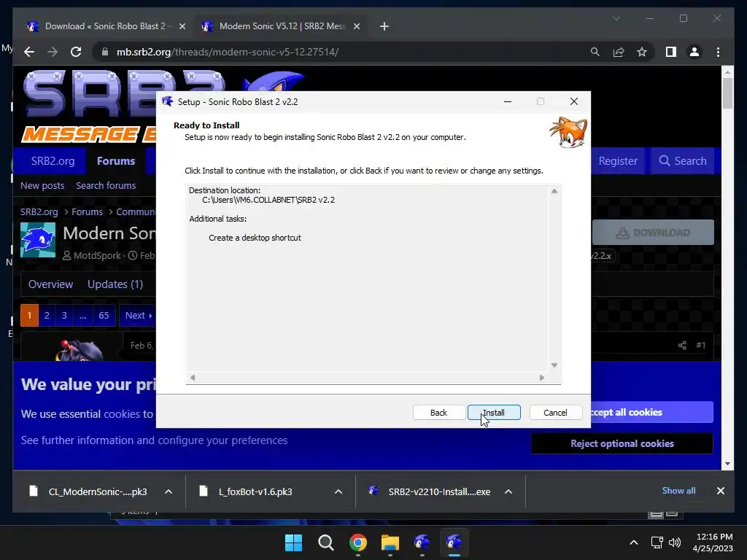747x560 pixels.
Task: Reject optional cookies
Action: [622, 444]
